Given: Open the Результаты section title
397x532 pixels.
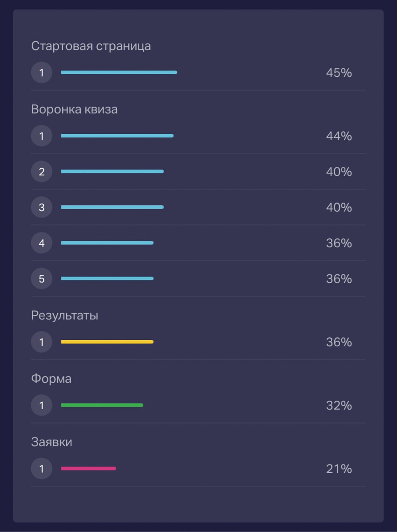Looking at the screenshot, I should pyautogui.click(x=65, y=315).
